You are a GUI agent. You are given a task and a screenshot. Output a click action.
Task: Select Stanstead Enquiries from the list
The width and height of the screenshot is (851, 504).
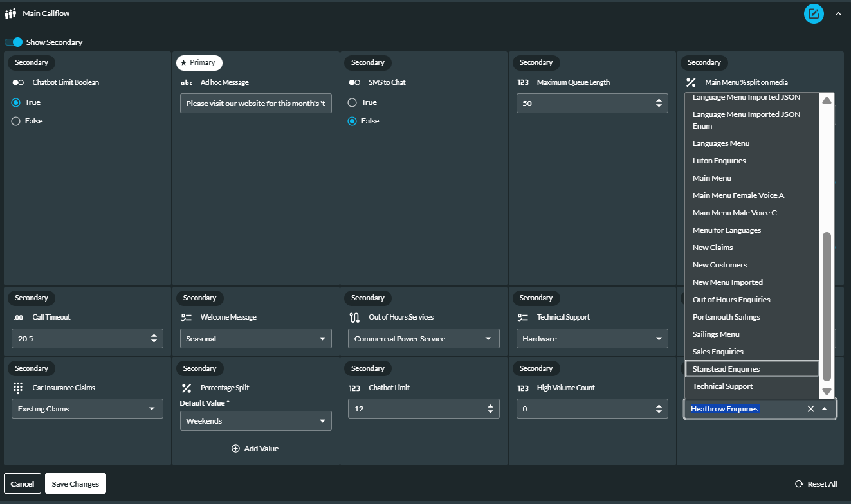pyautogui.click(x=752, y=369)
